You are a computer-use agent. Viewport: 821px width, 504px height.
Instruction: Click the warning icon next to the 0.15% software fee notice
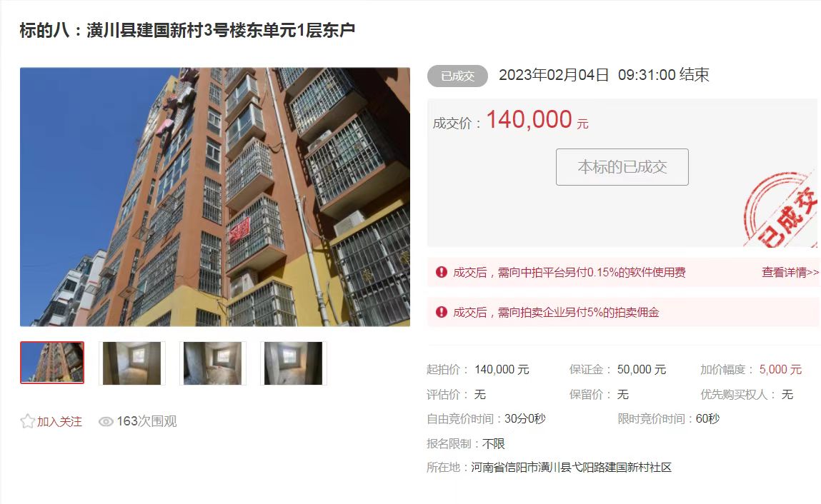coord(442,272)
